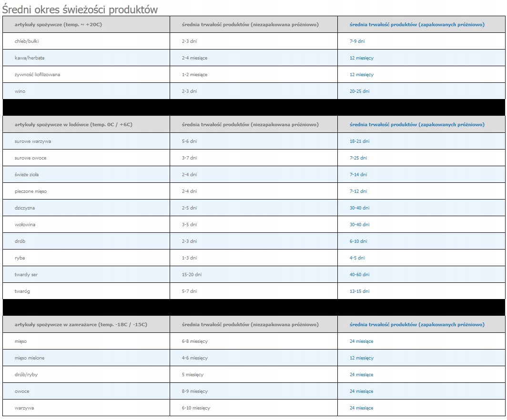
Task: Click '6-8 miesięcy' for frozen mięso
Action: [x=194, y=341]
